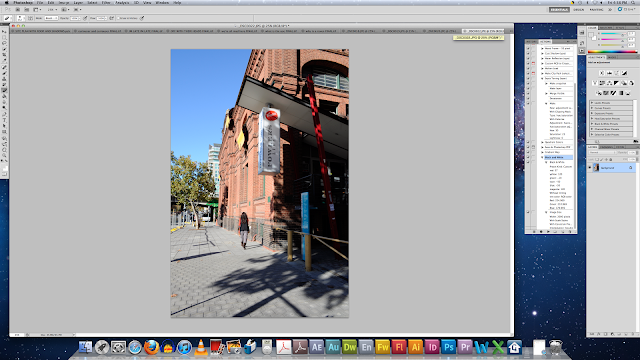Open VLC from the Dock
This screenshot has width=640, height=360.
coord(200,347)
